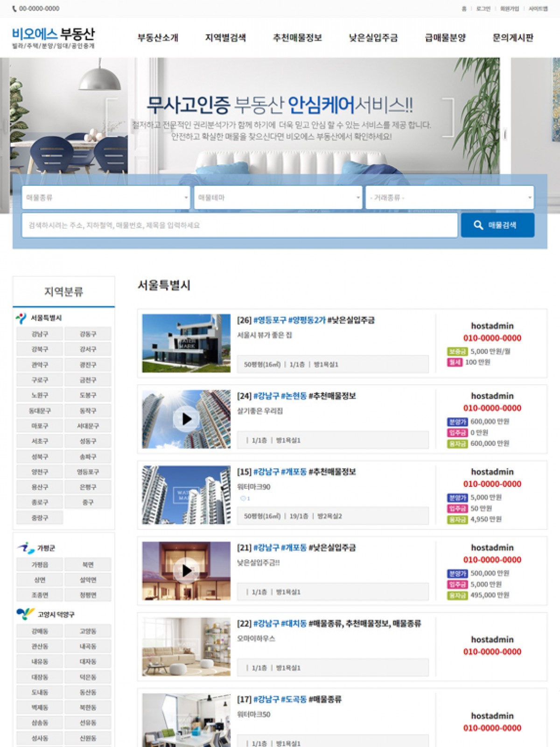560x747 pixels.
Task: Click the magnifier icon in 매물검색 button
Action: [478, 225]
